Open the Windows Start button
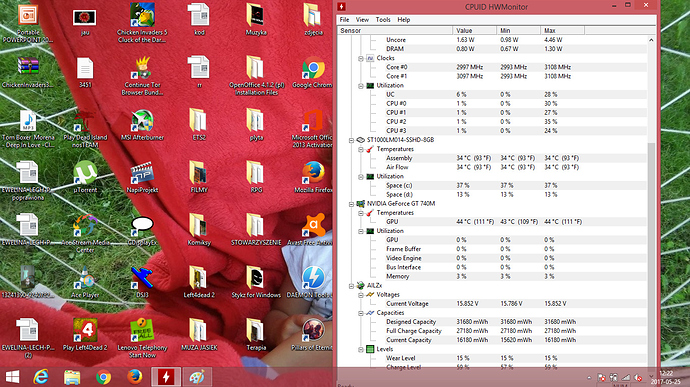The height and width of the screenshot is (387, 690). [12, 377]
